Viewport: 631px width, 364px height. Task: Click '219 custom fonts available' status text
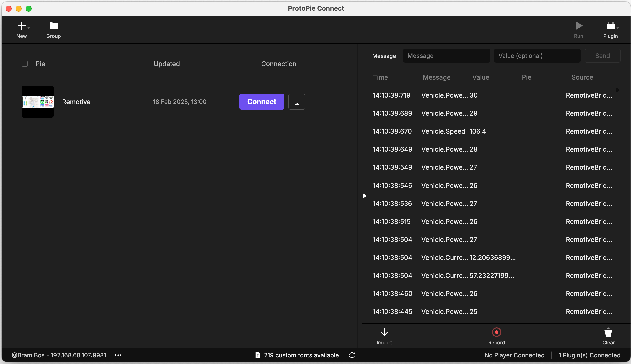point(301,355)
